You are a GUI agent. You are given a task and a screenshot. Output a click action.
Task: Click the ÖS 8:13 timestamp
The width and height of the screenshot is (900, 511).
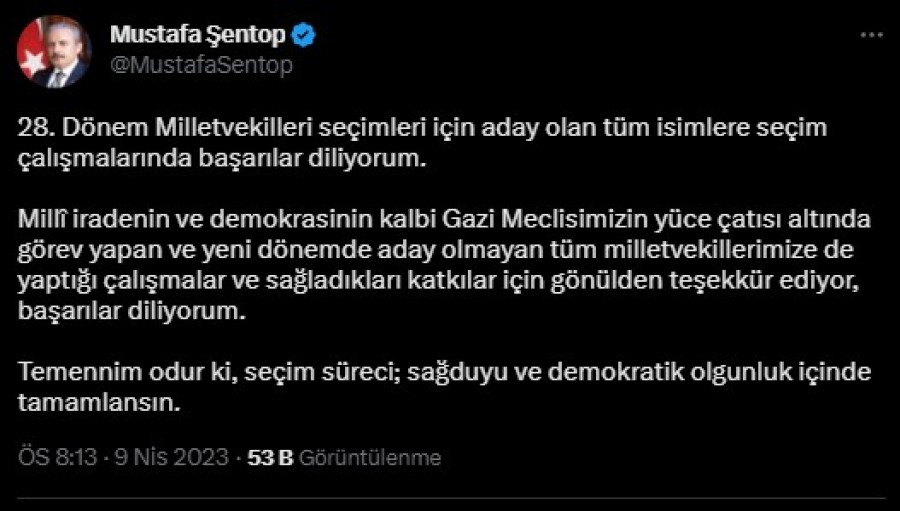tap(57, 458)
